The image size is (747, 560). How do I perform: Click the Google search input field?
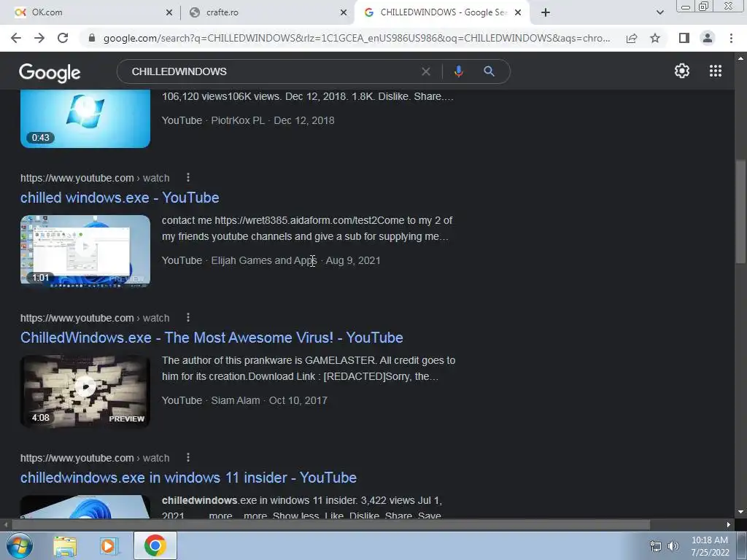[x=271, y=71]
